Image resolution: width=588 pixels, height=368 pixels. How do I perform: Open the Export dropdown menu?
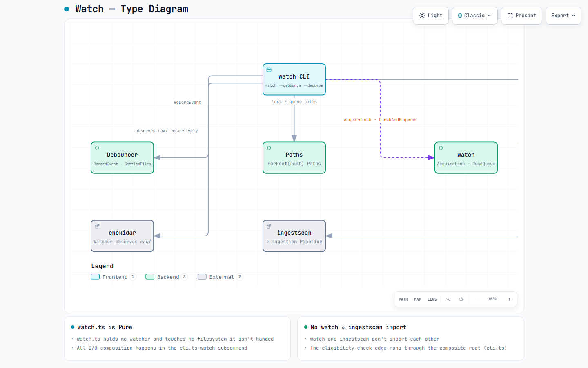563,16
